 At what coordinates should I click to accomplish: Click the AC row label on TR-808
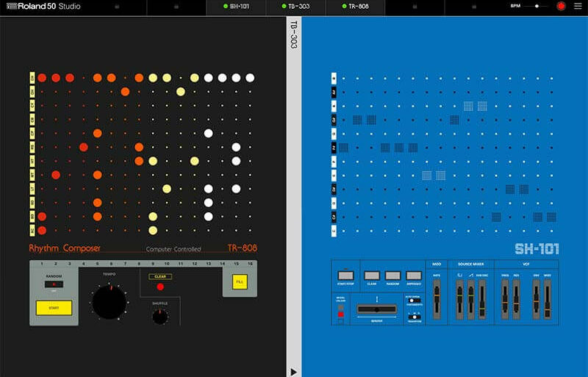coord(32,230)
